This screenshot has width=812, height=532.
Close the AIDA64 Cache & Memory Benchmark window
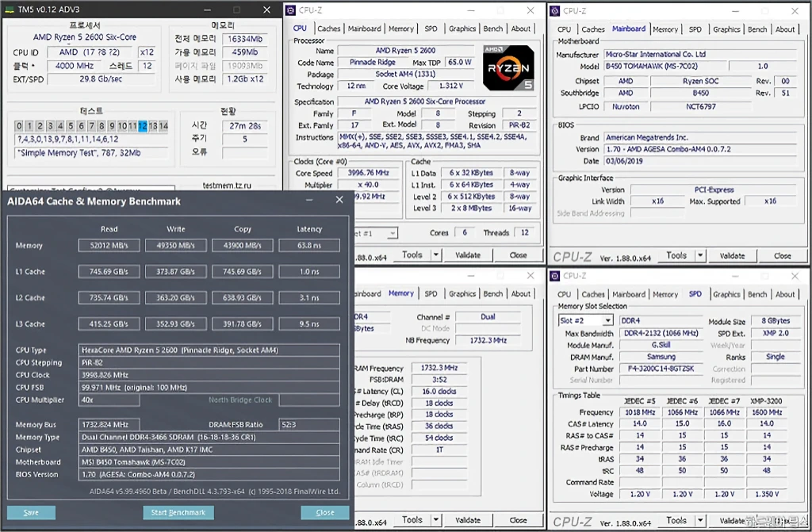(339, 200)
